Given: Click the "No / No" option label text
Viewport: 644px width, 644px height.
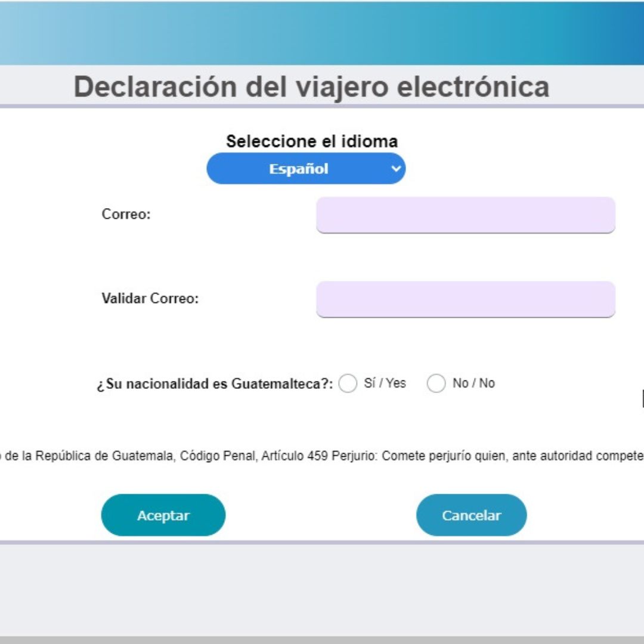Looking at the screenshot, I should click(473, 383).
